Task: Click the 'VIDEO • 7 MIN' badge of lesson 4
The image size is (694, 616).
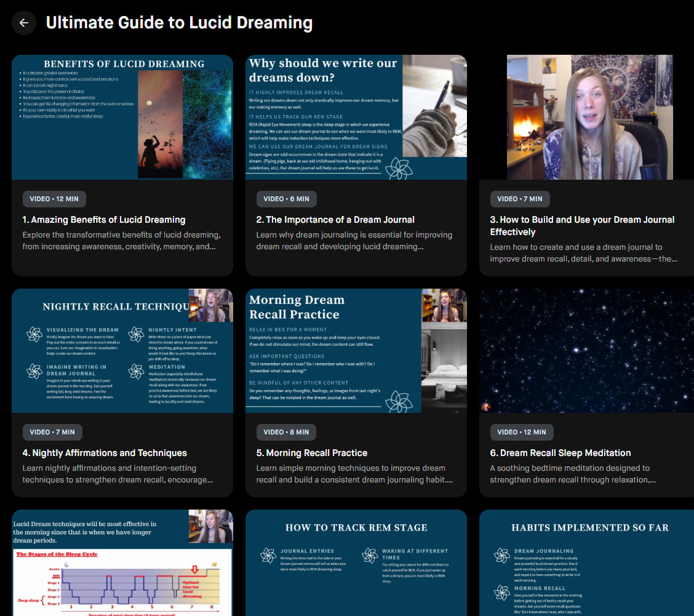Action: tap(52, 432)
